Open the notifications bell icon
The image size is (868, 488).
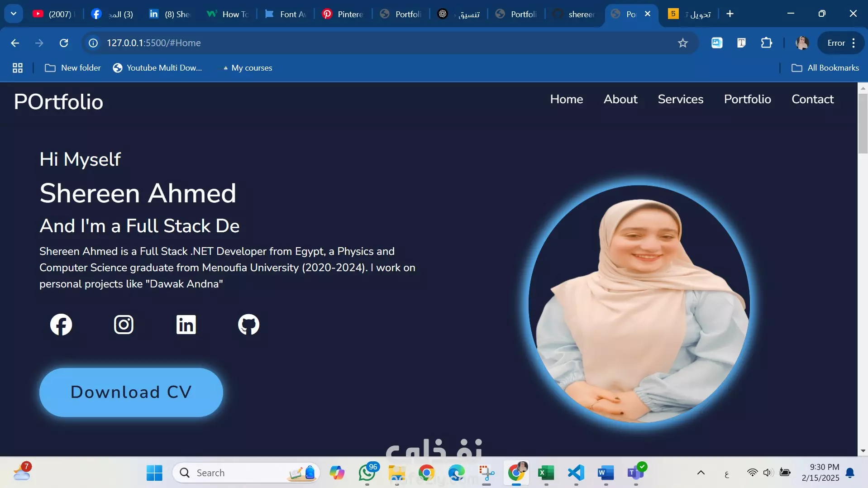[850, 473]
